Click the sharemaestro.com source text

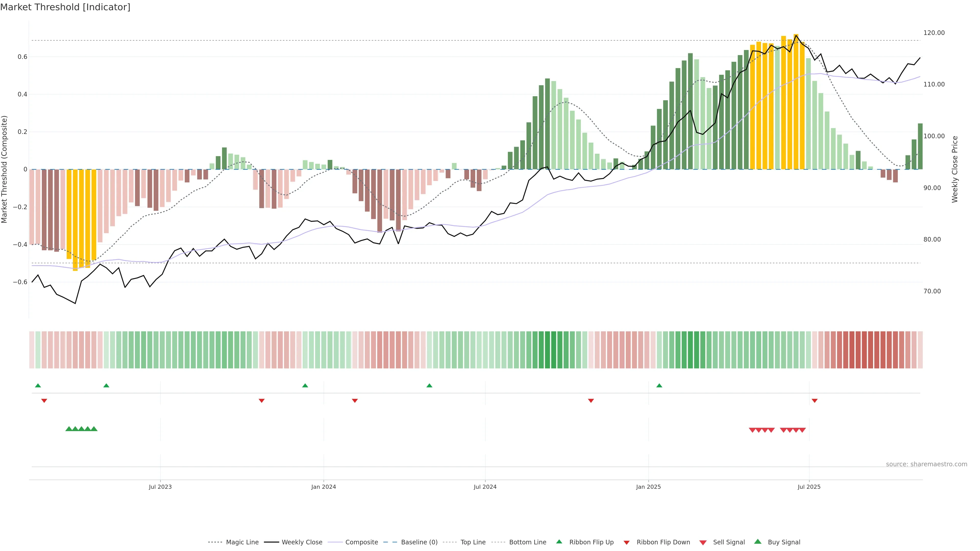[x=926, y=464]
